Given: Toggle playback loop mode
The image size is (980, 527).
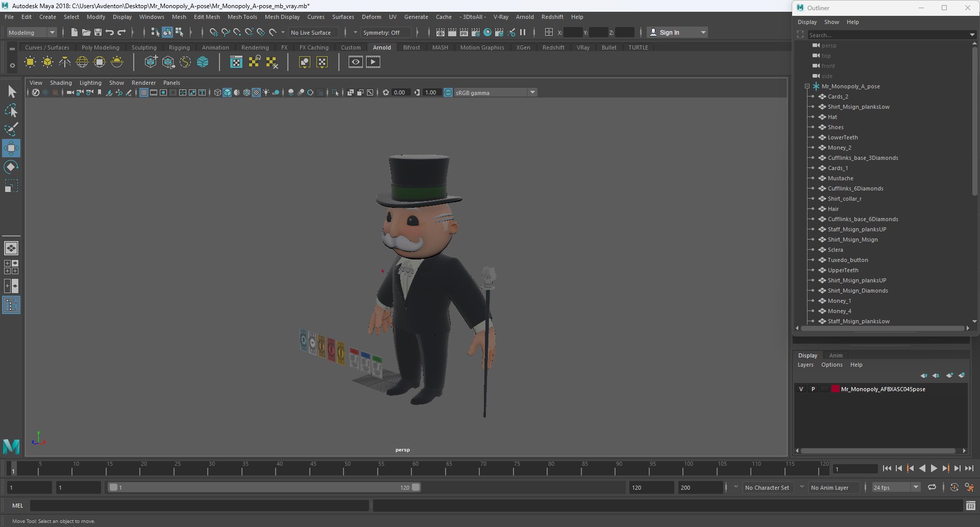Looking at the screenshot, I should coord(932,488).
